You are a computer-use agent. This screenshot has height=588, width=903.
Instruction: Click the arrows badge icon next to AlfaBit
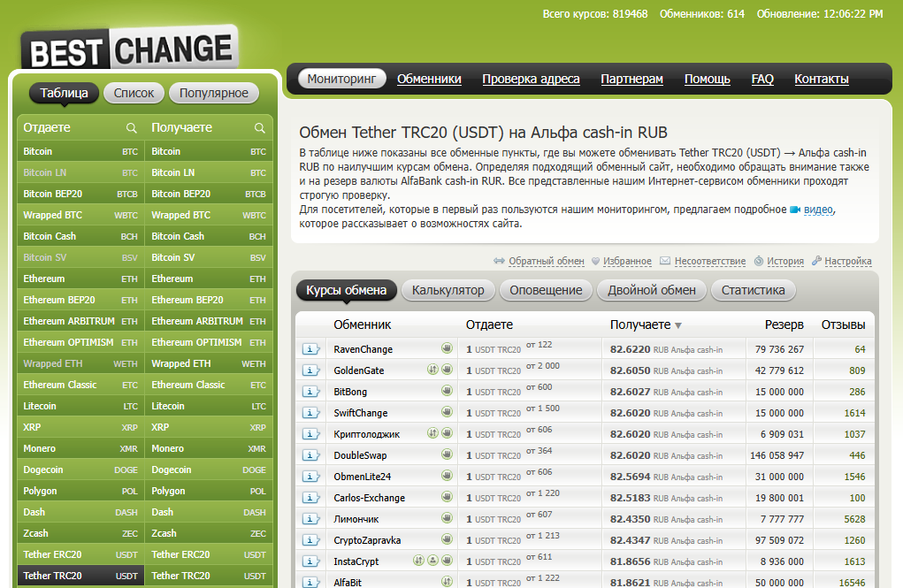pos(447,581)
